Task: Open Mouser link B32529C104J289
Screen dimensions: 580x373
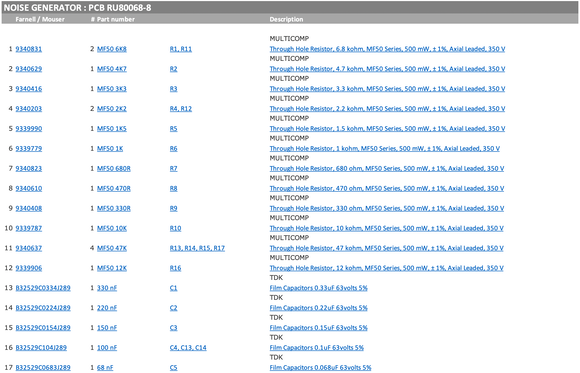Action: pos(41,349)
